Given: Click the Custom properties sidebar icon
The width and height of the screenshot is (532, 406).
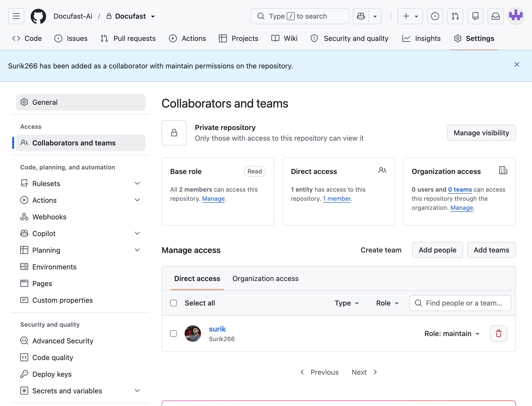Looking at the screenshot, I should click(24, 300).
